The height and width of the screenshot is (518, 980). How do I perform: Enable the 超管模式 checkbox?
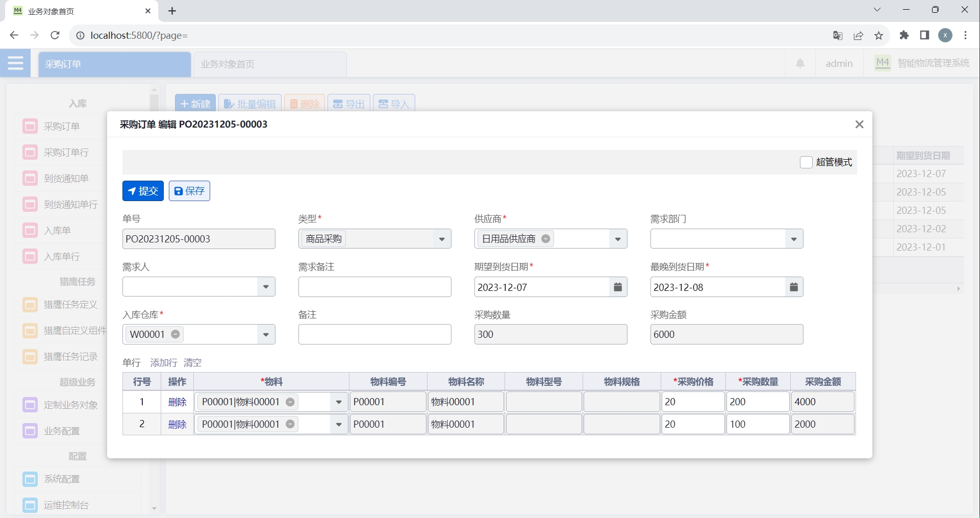coord(806,162)
